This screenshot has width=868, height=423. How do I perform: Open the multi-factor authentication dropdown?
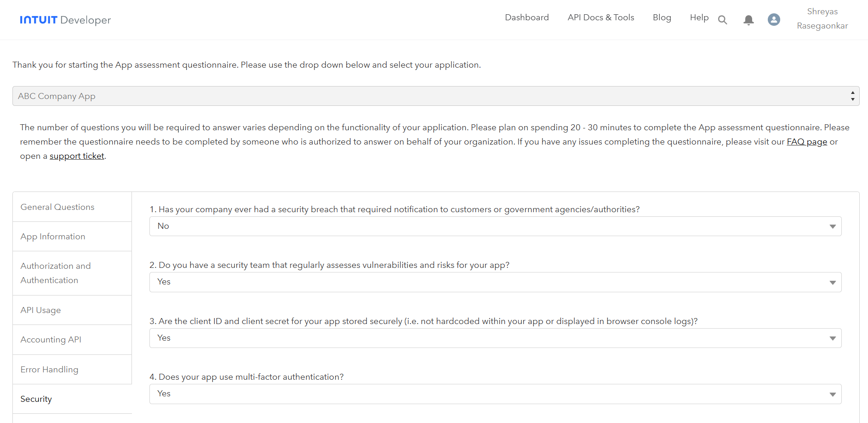click(495, 394)
